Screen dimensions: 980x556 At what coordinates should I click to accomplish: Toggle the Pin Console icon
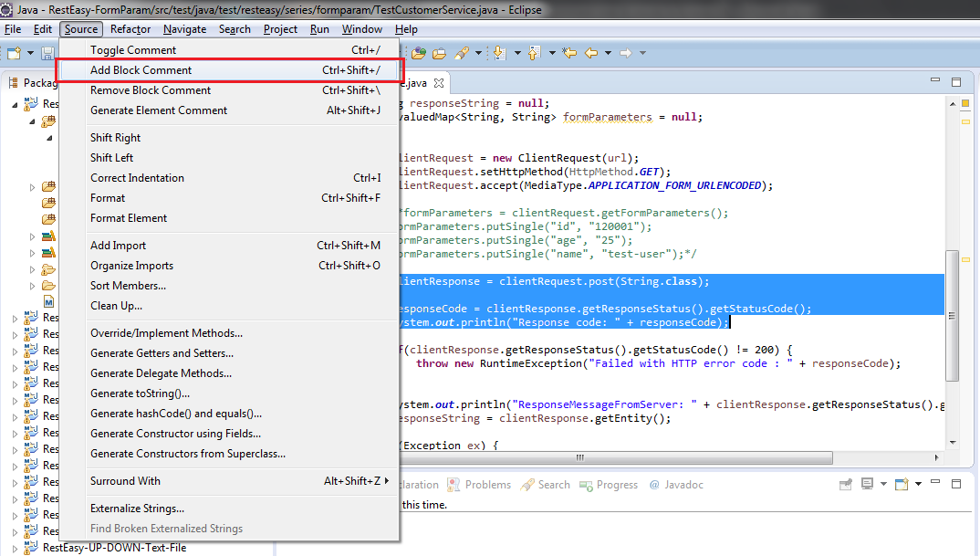(x=845, y=484)
